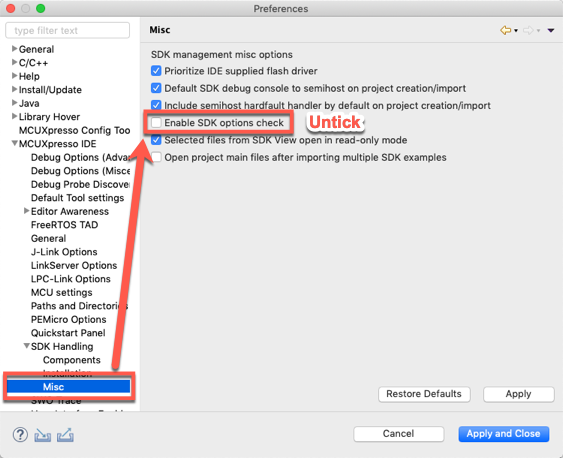
Task: Toggle Default SDK debug console to semihost
Action: 156,88
